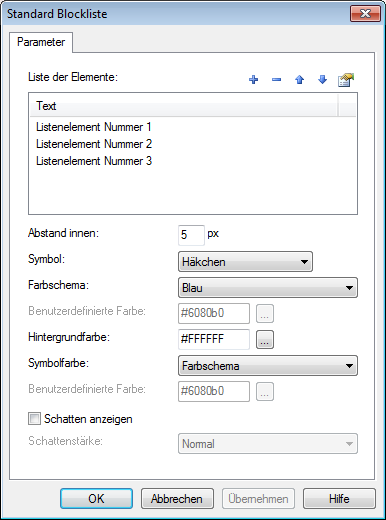Focus the Hintergrundfarbe hex input field
The width and height of the screenshot is (386, 520).
coord(214,339)
